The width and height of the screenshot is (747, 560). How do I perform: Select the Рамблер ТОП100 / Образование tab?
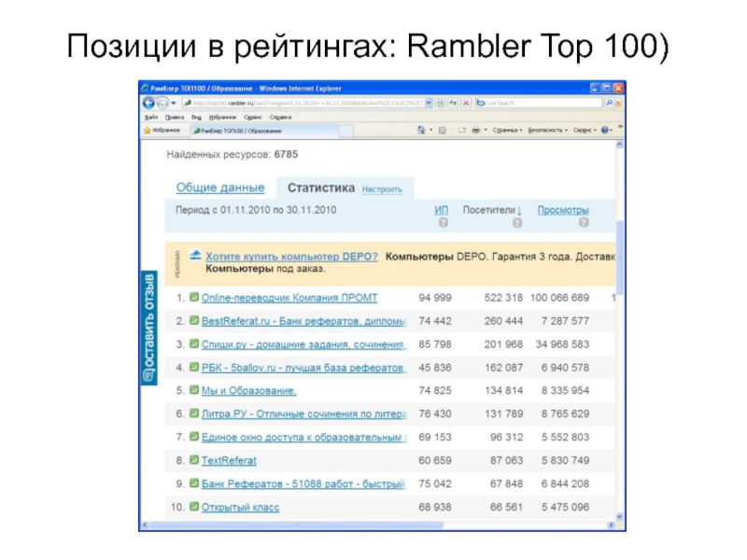264,131
